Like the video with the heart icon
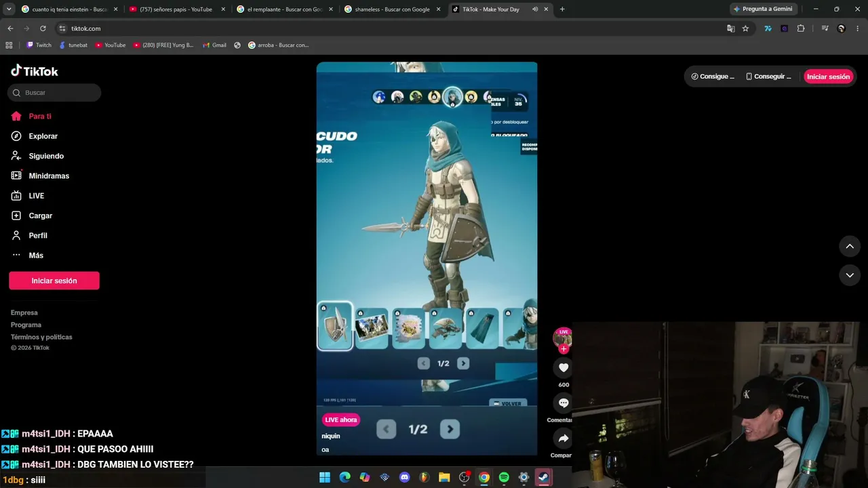Image resolution: width=868 pixels, height=488 pixels. click(x=564, y=367)
